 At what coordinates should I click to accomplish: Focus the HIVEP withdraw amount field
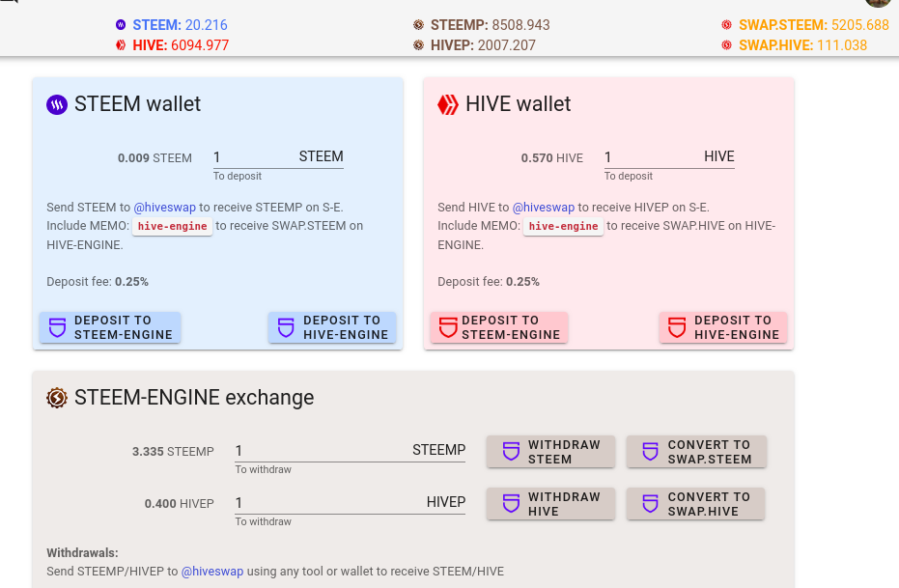[351, 503]
